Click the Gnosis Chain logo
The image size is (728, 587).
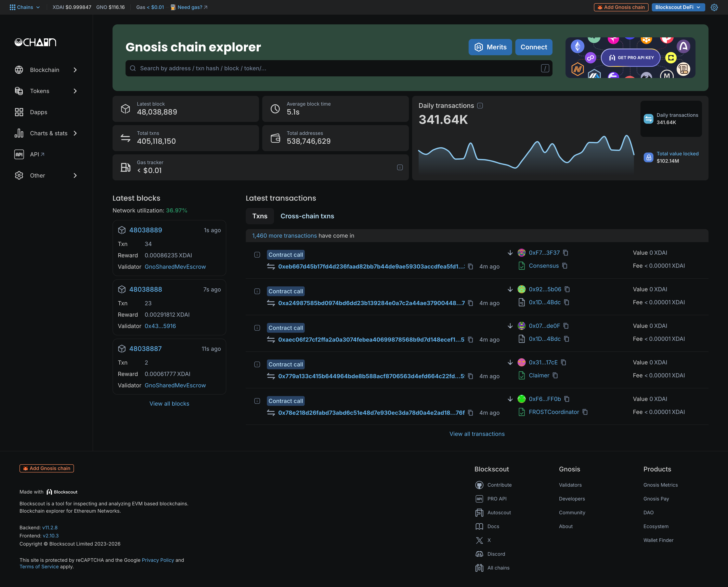click(x=36, y=42)
